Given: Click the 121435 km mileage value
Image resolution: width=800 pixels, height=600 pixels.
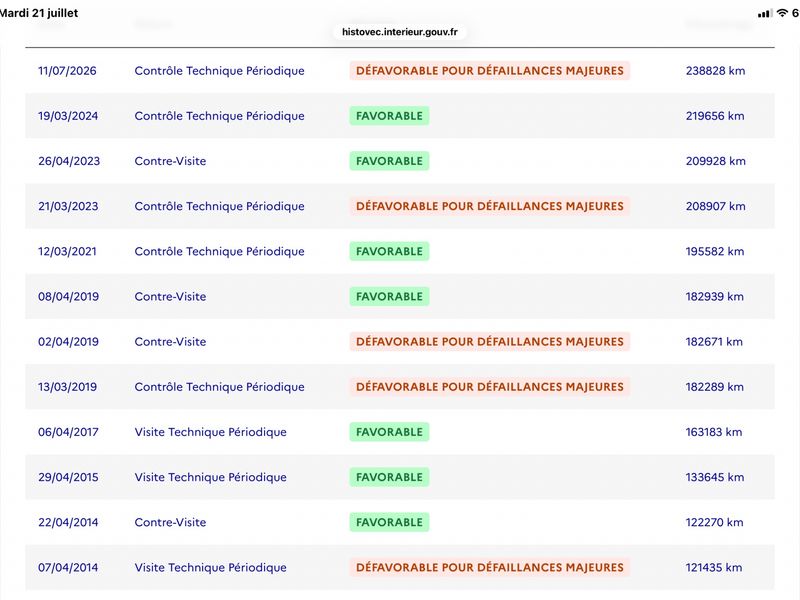Looking at the screenshot, I should coord(714,567).
